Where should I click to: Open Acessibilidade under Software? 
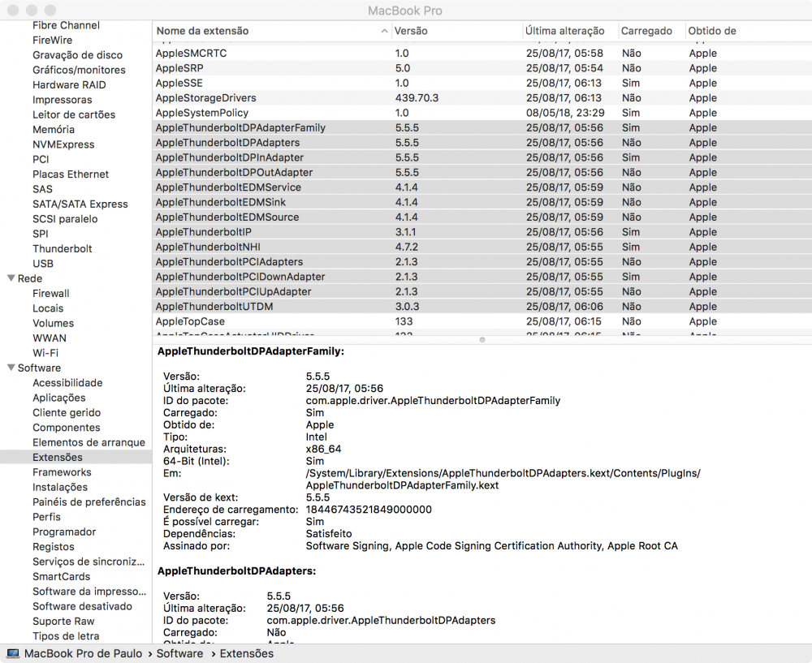tap(68, 383)
